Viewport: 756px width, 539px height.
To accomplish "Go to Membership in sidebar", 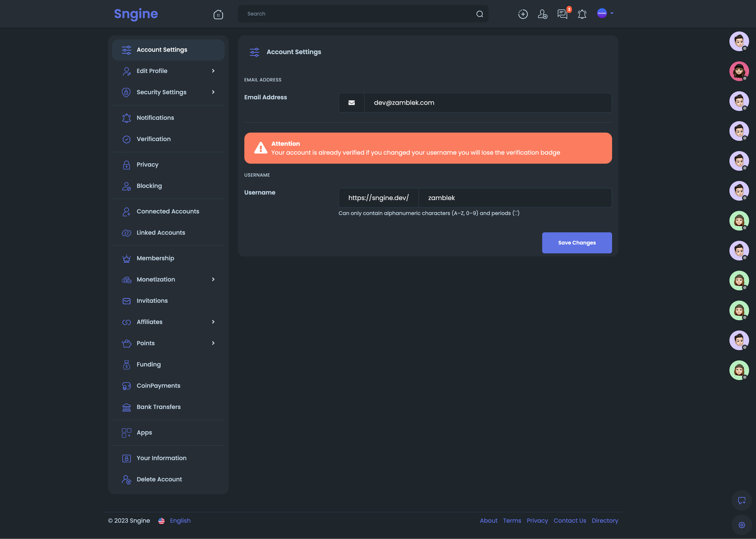I will point(155,258).
